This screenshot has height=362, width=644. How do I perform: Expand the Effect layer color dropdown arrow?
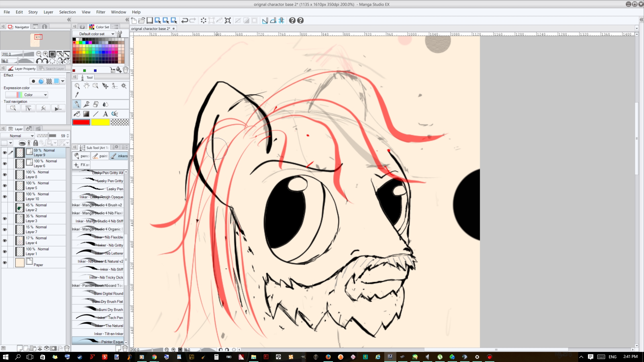tap(63, 81)
